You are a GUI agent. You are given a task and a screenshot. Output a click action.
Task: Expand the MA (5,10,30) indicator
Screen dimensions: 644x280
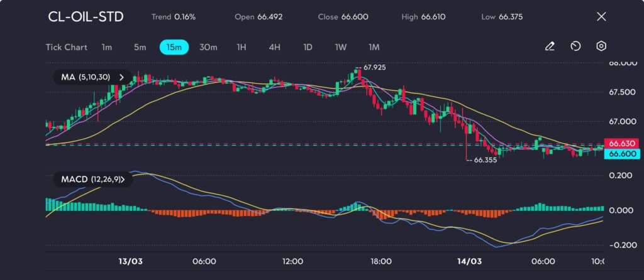click(93, 77)
